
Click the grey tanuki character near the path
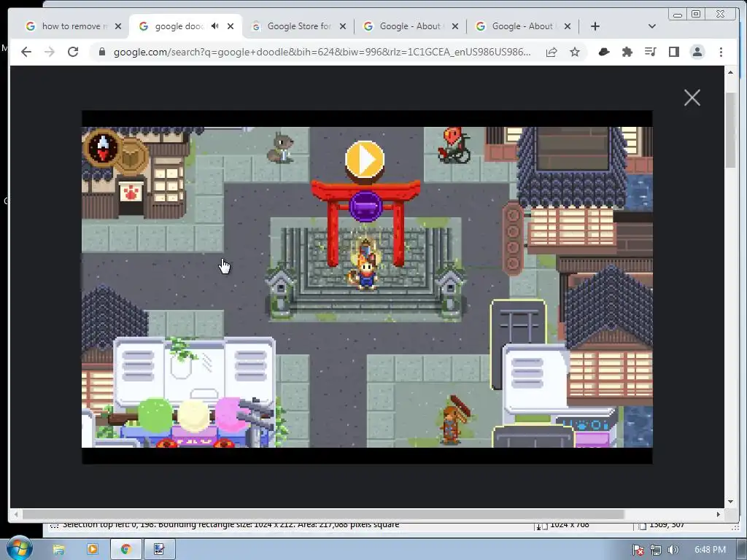point(281,148)
